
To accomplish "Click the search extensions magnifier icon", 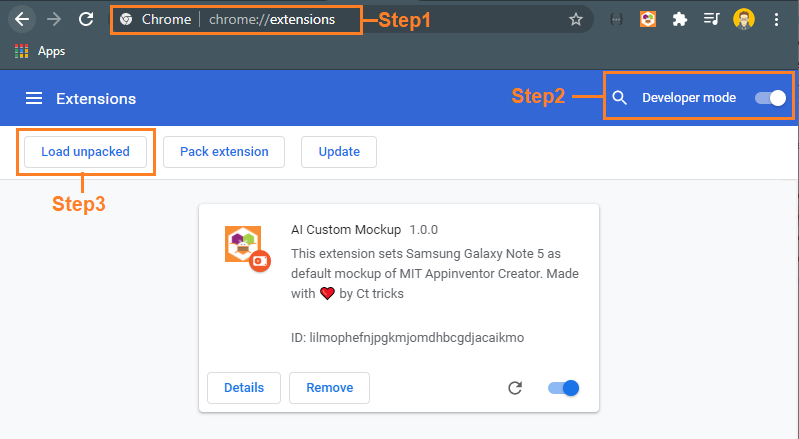I will [619, 98].
